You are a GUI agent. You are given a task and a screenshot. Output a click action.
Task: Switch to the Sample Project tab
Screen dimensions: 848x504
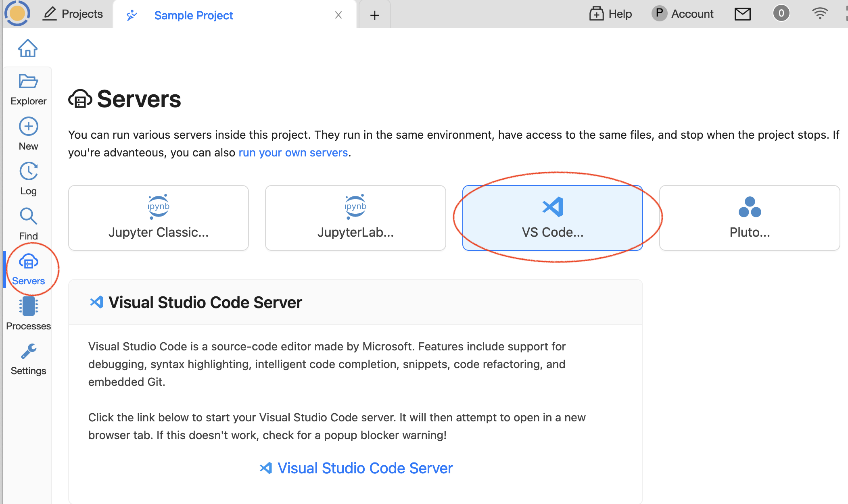coord(194,15)
